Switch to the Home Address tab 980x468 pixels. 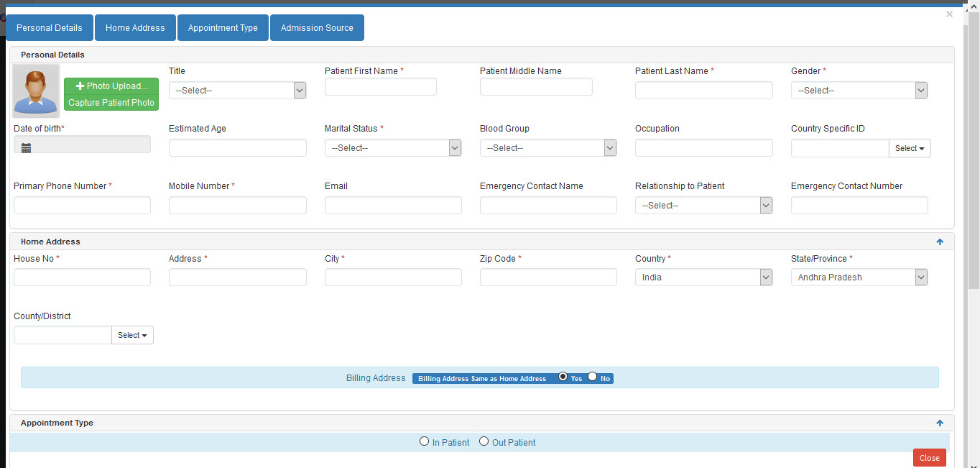point(135,28)
